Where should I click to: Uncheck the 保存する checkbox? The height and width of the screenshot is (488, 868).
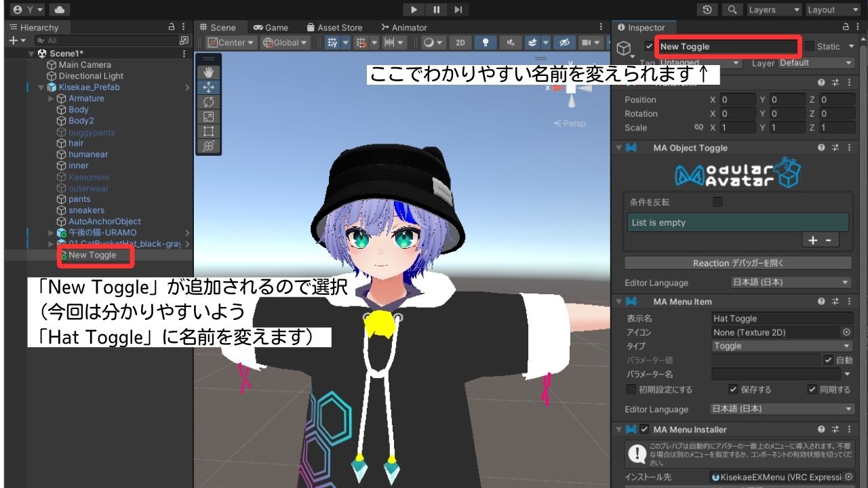pos(733,389)
